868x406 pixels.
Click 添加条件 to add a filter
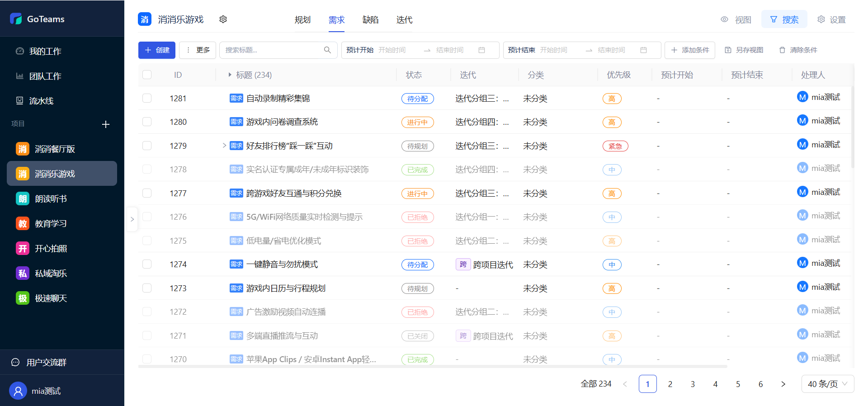690,50
